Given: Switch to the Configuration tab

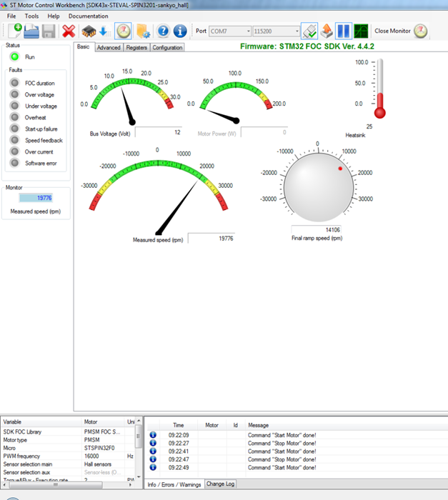Looking at the screenshot, I should coord(167,48).
